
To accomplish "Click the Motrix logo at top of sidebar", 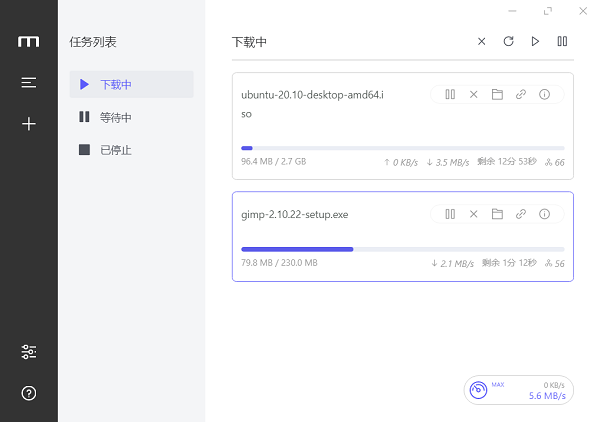I will click(29, 41).
